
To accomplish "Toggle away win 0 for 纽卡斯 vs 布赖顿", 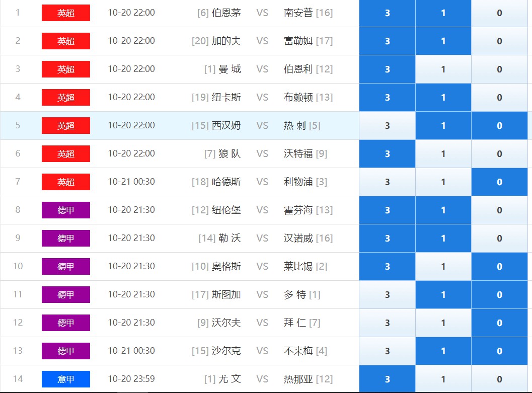I will (x=499, y=97).
